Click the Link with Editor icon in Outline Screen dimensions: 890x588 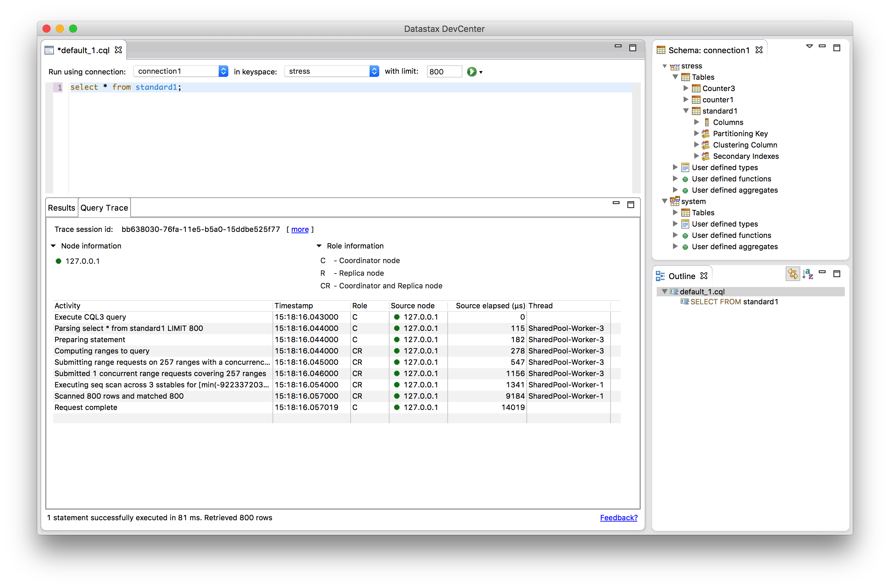(793, 274)
